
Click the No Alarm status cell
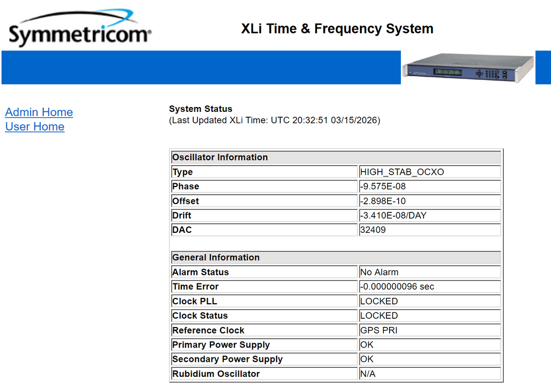[x=379, y=272]
